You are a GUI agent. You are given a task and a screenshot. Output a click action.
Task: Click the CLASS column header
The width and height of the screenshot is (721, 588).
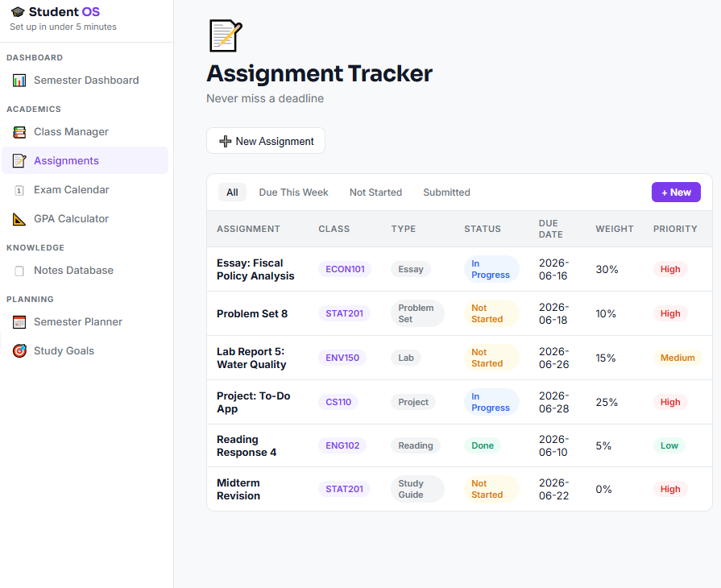[334, 229]
